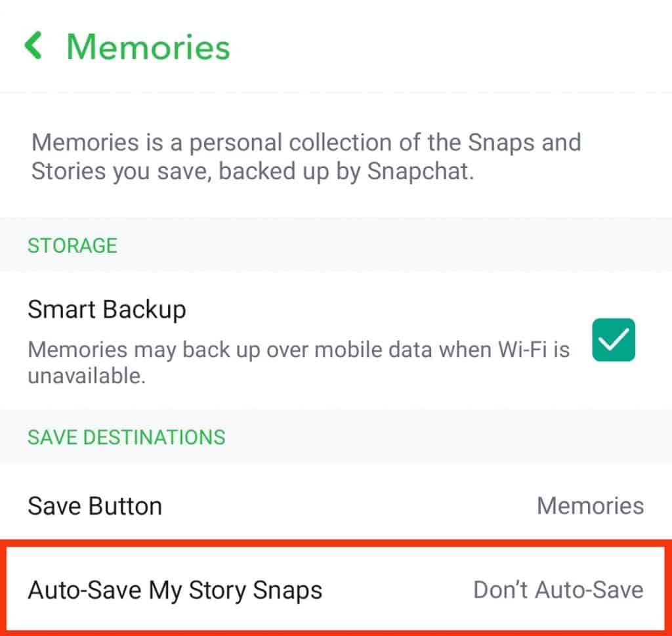Open the Save Button destination selector
The height and width of the screenshot is (636, 672).
(336, 505)
